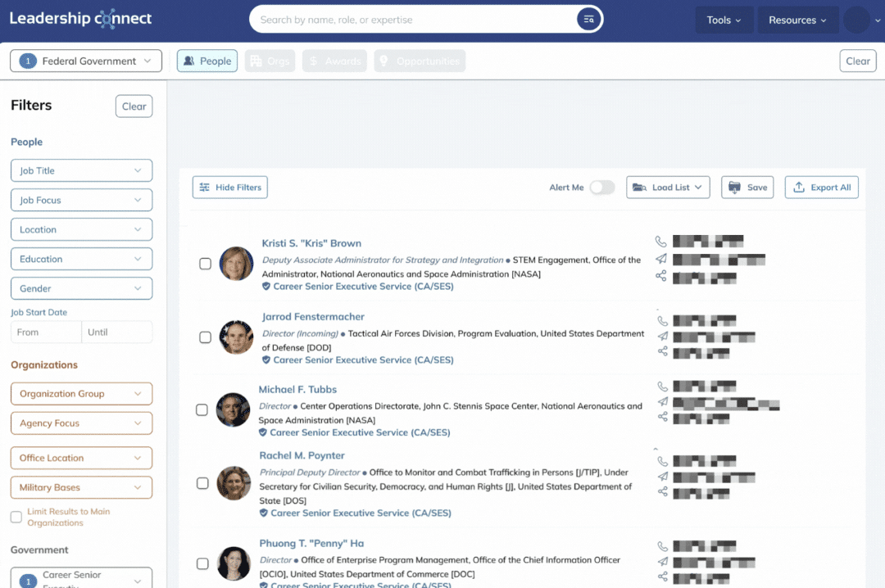
Task: Save the current search
Action: (747, 188)
